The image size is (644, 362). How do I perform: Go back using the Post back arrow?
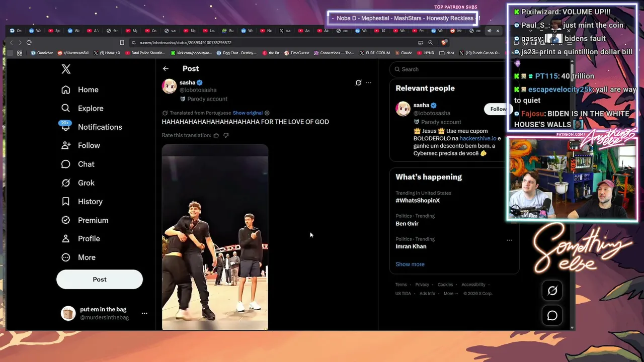coord(166,68)
